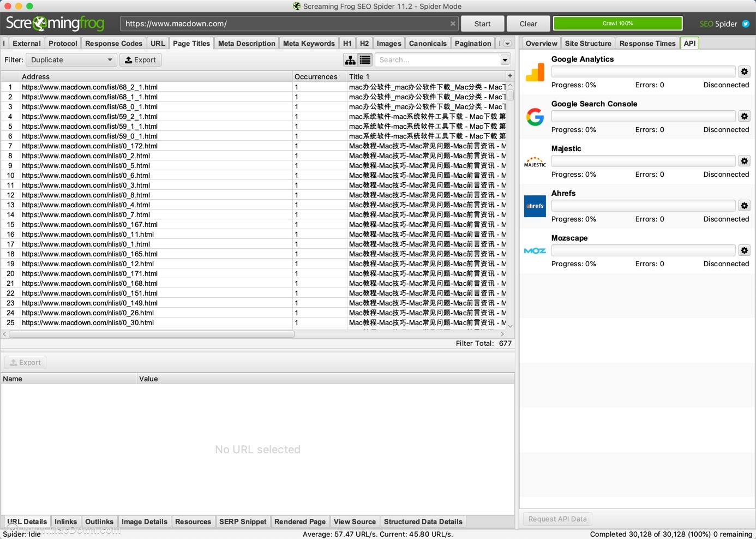Click the Twitter icon beside SEO Spider
Screen dimensions: 756x539
[x=746, y=24]
